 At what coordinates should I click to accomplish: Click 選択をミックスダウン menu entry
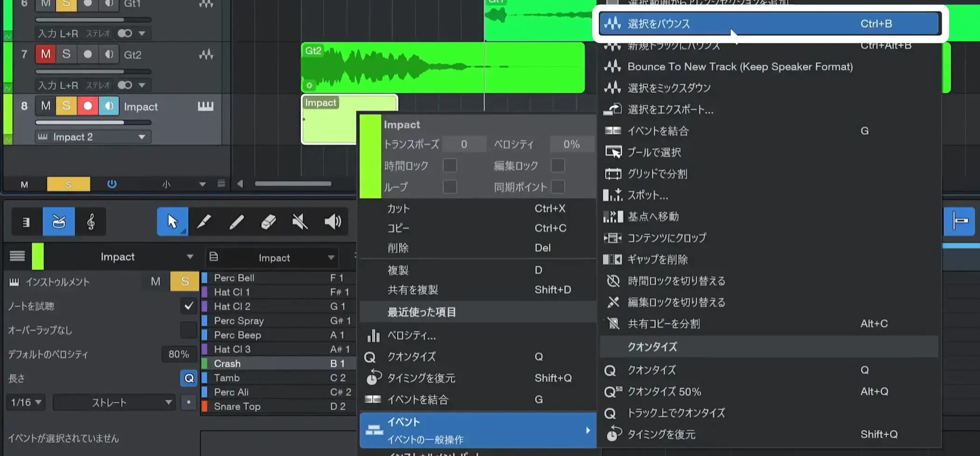pos(669,88)
